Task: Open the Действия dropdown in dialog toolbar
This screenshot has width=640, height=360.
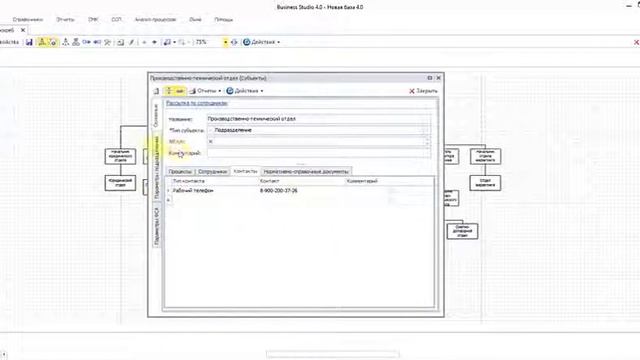Action: pyautogui.click(x=245, y=91)
